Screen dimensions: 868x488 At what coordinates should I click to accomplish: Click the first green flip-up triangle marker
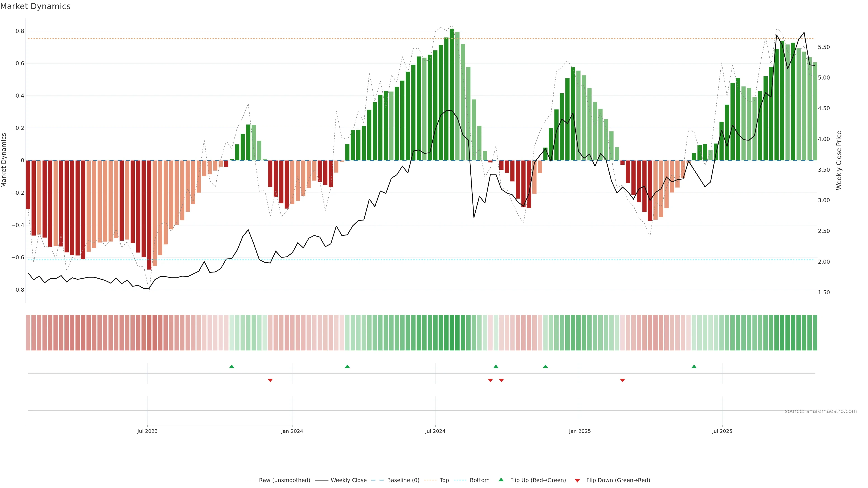coord(231,366)
